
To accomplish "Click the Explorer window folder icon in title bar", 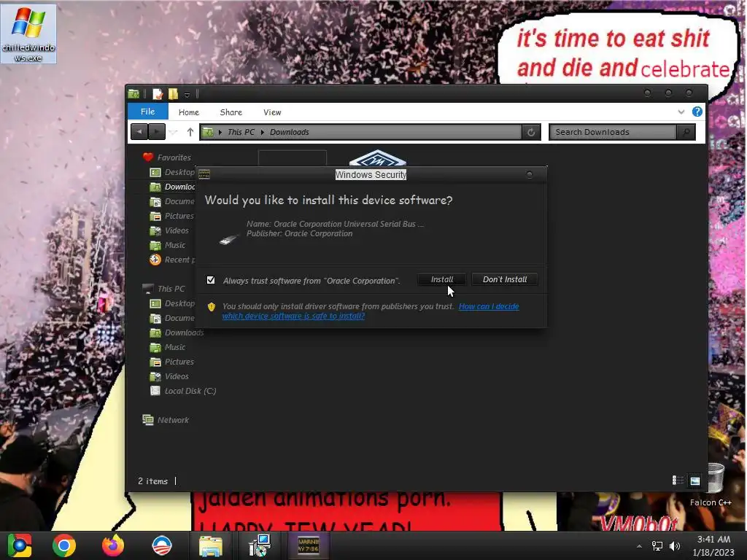I will (x=134, y=94).
